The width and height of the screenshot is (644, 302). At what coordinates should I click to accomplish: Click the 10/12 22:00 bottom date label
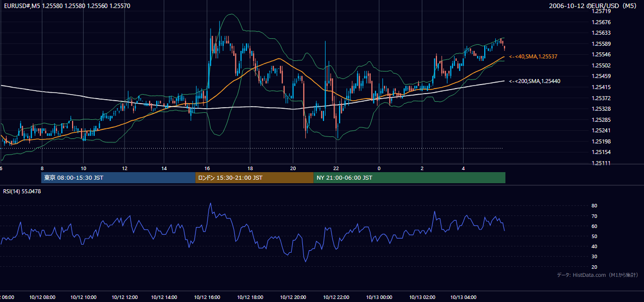pos(336,297)
